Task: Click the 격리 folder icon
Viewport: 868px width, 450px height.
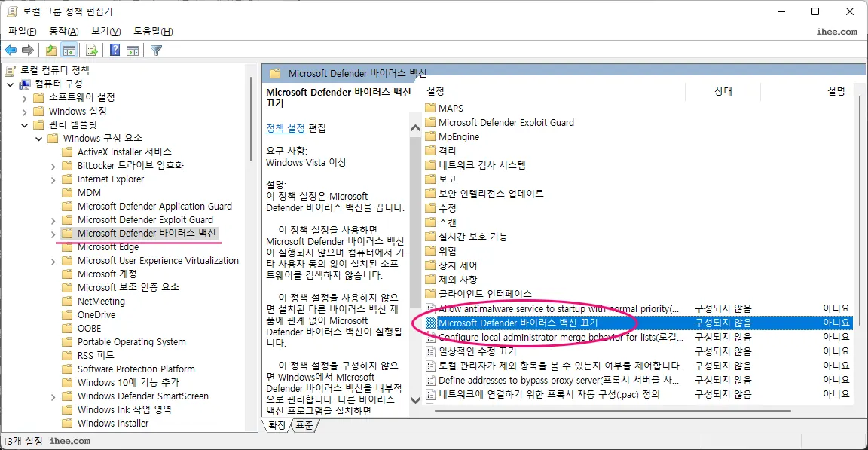Action: coord(431,151)
